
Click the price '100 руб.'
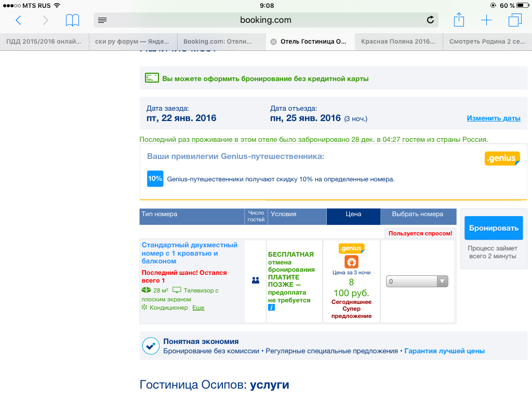(351, 293)
